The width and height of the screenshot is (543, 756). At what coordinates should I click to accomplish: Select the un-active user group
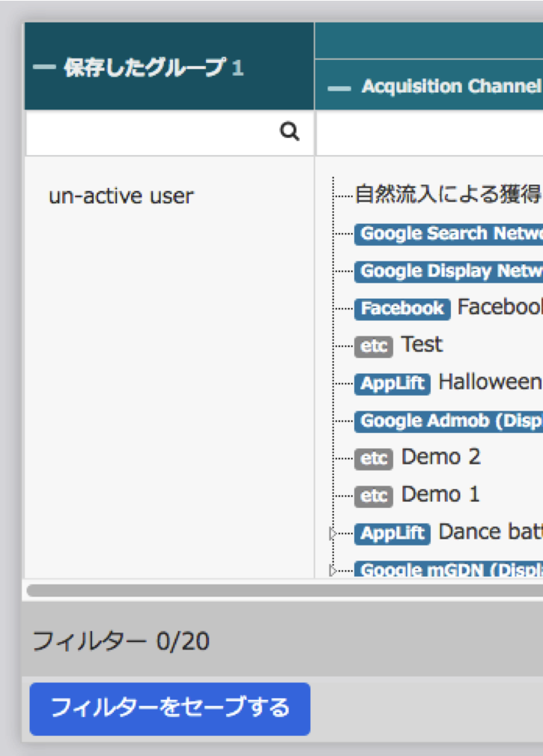pos(121,196)
